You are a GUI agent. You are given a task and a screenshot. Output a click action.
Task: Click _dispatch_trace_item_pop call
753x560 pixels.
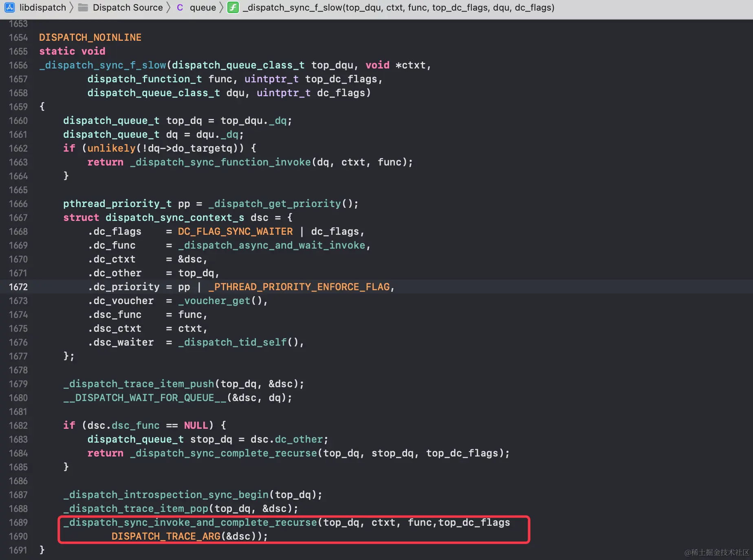pos(136,509)
